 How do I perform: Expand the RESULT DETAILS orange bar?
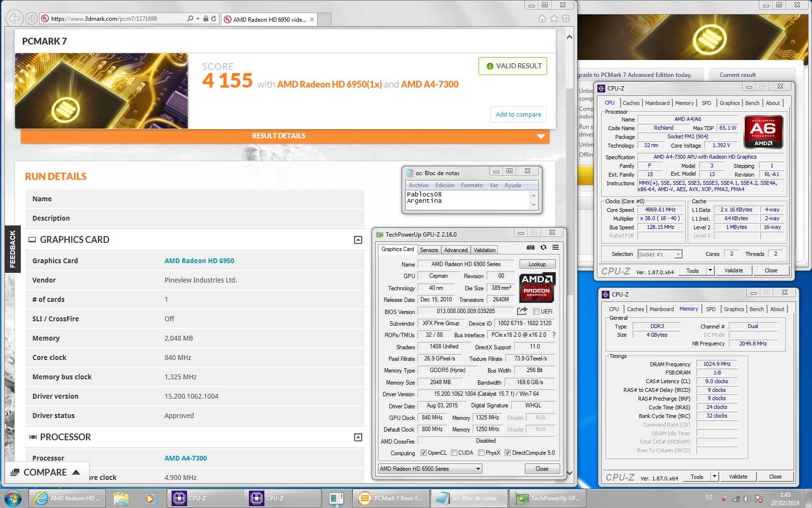pyautogui.click(x=285, y=136)
